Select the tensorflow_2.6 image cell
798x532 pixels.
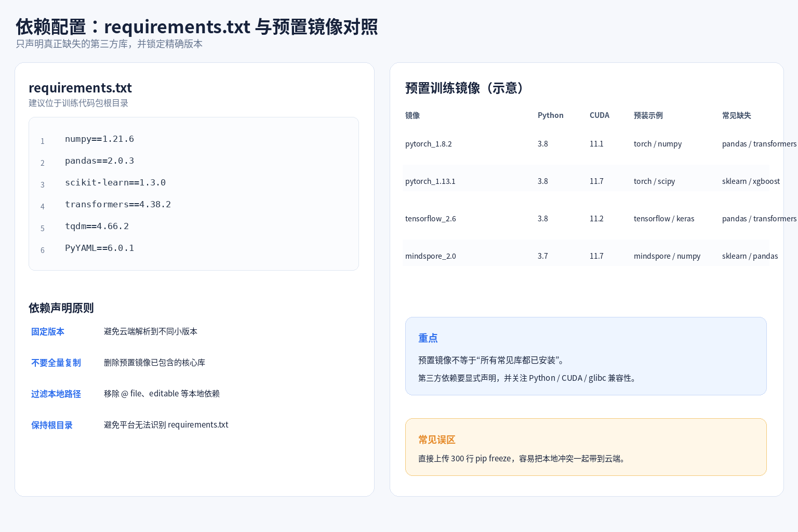(x=431, y=219)
